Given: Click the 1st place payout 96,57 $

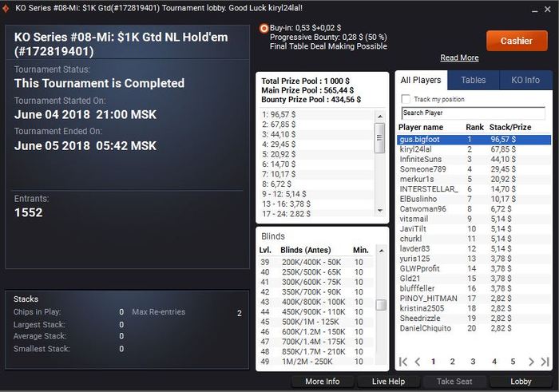Looking at the screenshot, I should click(x=279, y=114).
